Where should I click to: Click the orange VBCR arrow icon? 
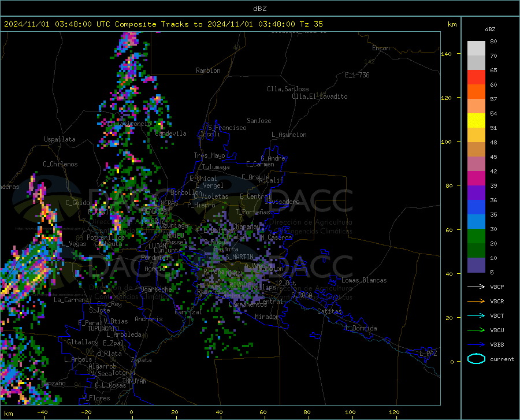[476, 301]
